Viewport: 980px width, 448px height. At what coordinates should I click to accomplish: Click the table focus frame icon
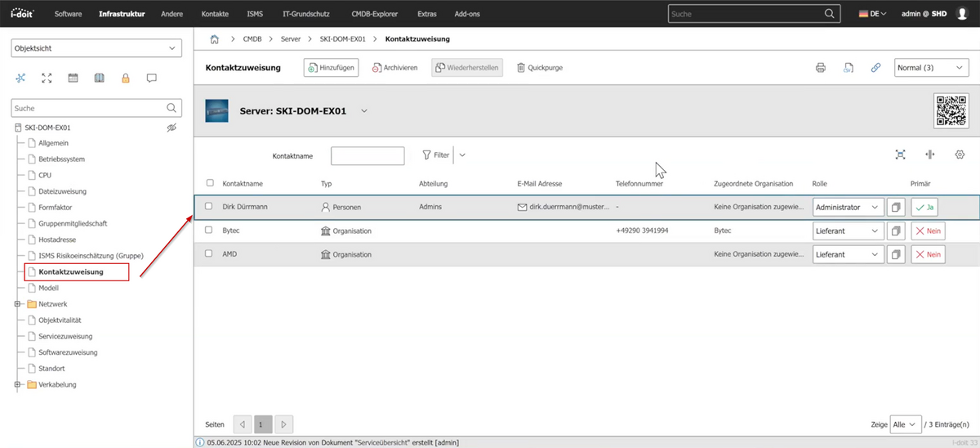click(x=901, y=155)
